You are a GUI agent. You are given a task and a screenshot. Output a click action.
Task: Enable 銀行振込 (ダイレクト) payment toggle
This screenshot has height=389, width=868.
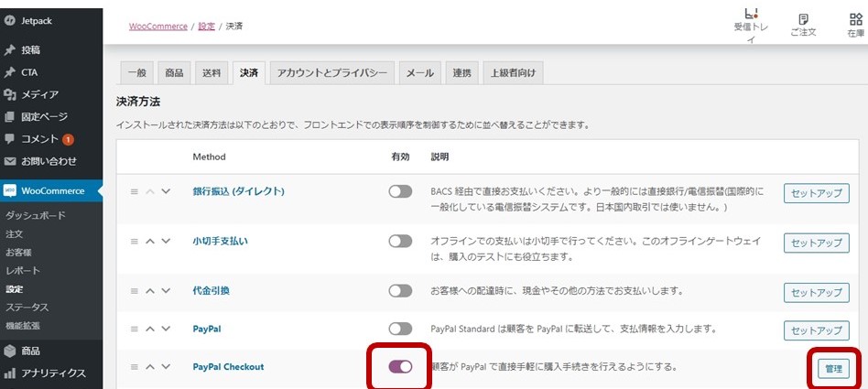400,191
